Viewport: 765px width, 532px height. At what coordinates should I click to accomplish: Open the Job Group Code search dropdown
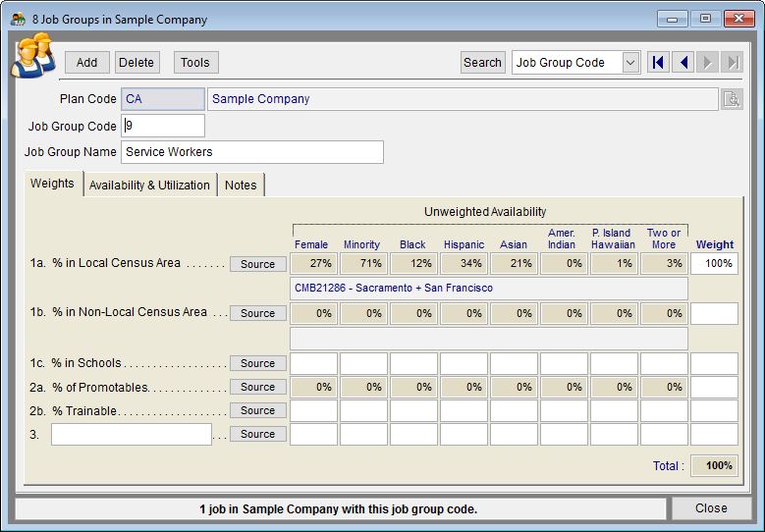(x=630, y=63)
